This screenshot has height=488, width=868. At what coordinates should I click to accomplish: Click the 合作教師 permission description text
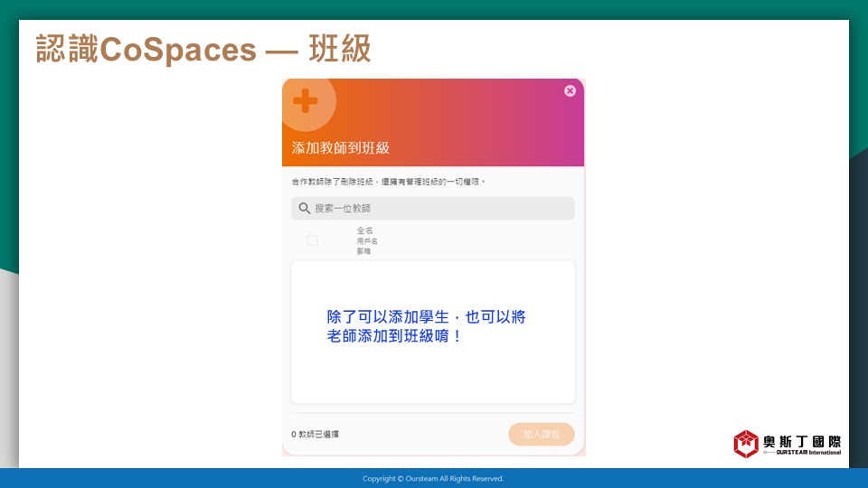(388, 182)
